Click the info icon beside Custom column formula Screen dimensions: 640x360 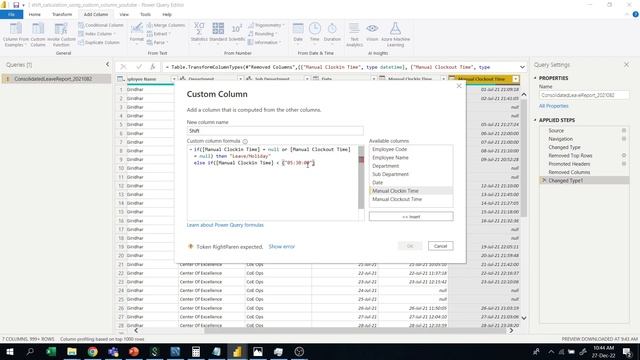coord(245,141)
